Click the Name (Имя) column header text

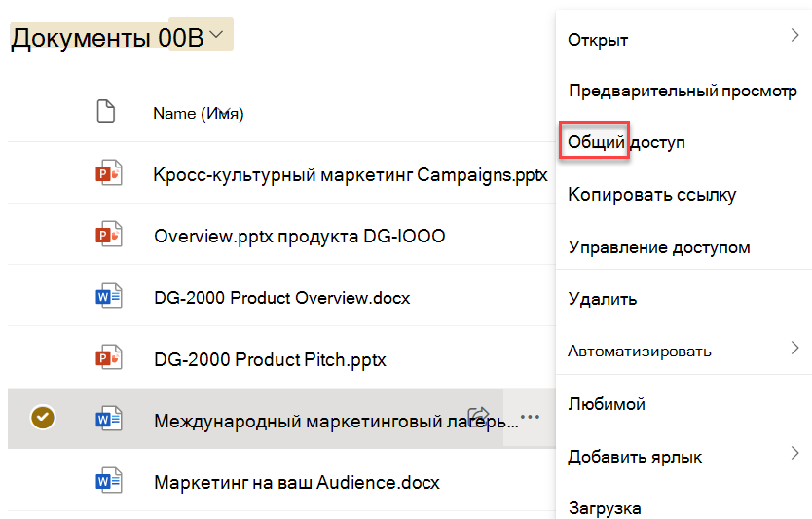(x=199, y=113)
